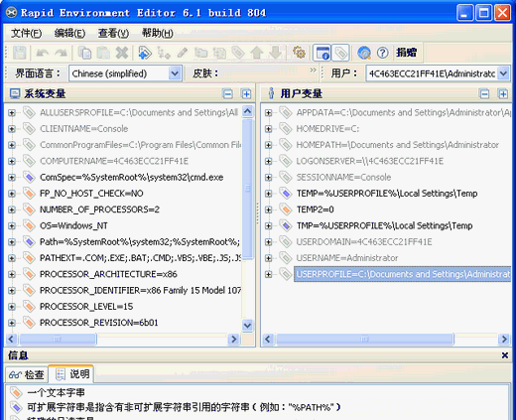This screenshot has height=420, width=516.
Task: Click the Redo arrow icon
Action: pos(61,53)
